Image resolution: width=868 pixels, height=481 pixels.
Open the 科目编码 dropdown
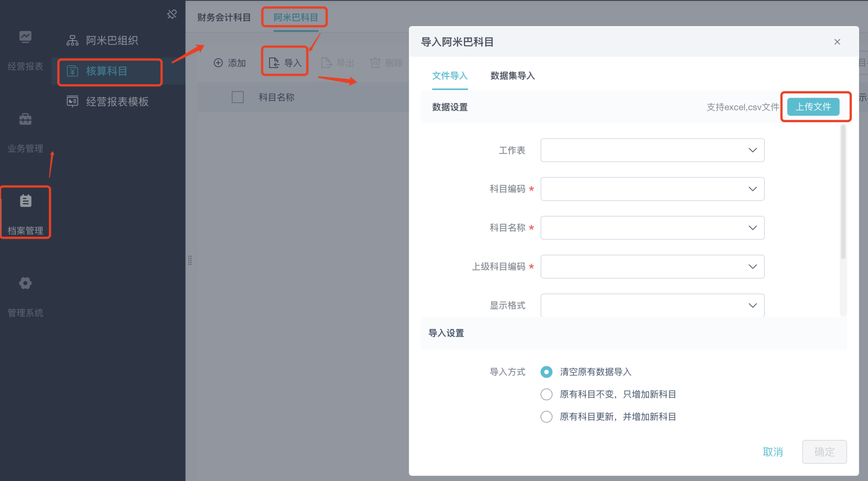[652, 189]
